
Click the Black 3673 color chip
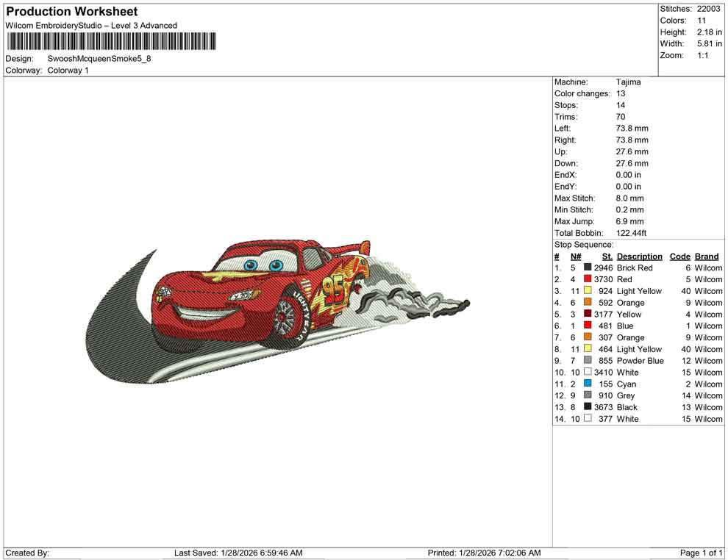[x=586, y=407]
